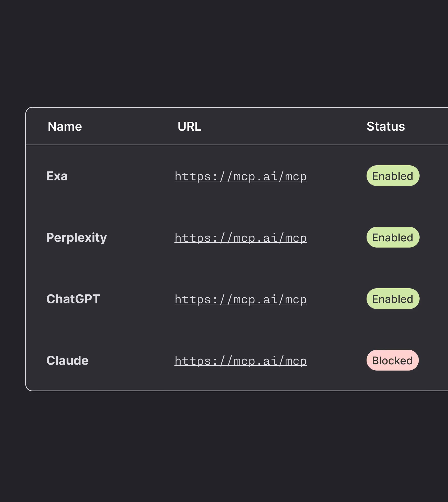Click the first row's green status pill

point(393,176)
